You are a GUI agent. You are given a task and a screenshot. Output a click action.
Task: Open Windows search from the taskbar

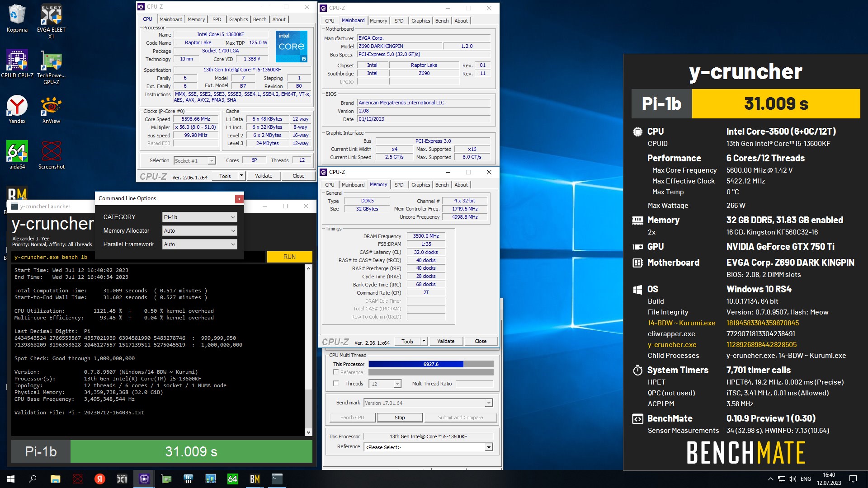[x=33, y=479]
